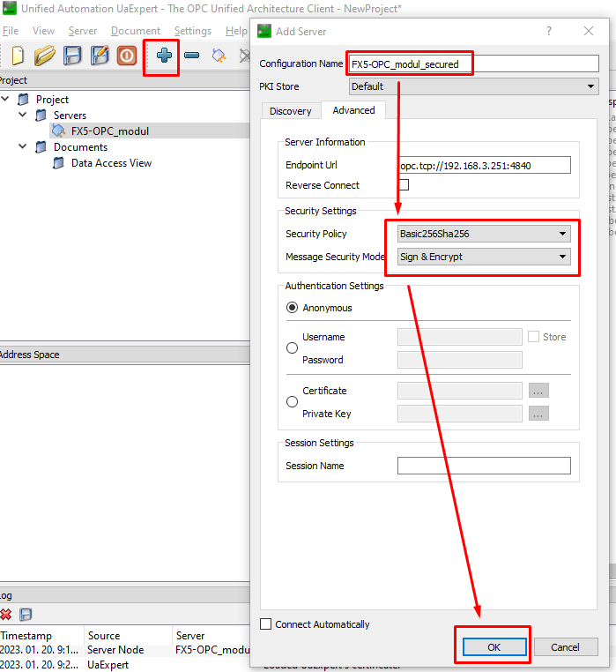Collapse the Project tree node
The width and height of the screenshot is (616, 672).
5,99
